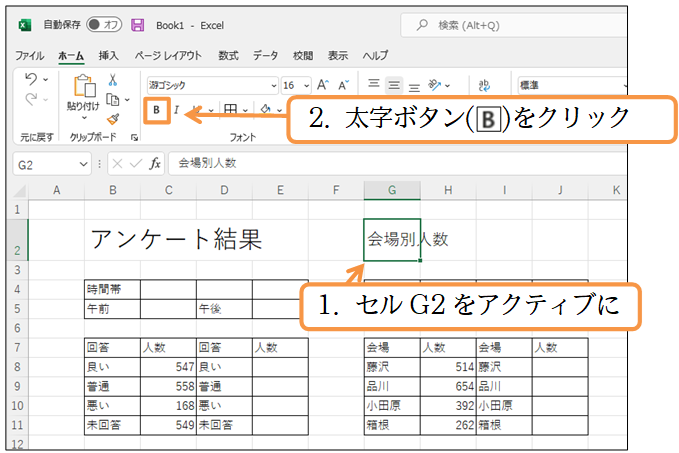Screen dimensions: 679x453
Task: Click the Borders grid icon
Action: point(230,110)
